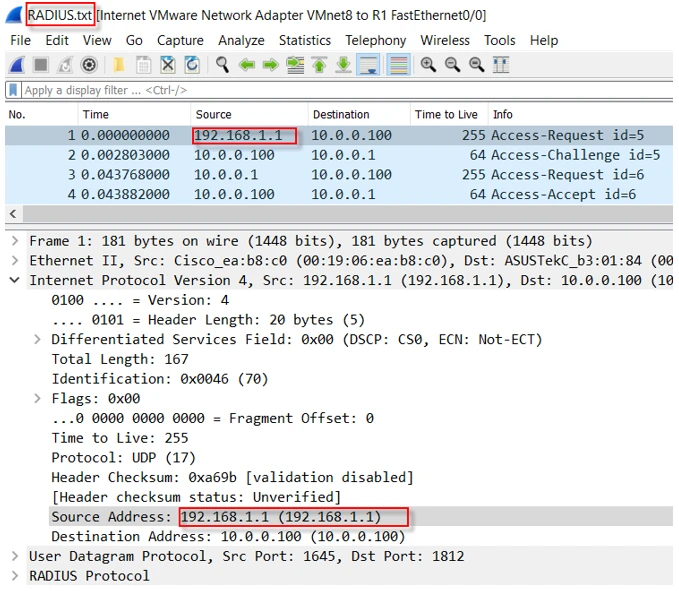Image resolution: width=679 pixels, height=591 pixels.
Task: Expand the RADIUS Protocol section
Action: coord(14,576)
